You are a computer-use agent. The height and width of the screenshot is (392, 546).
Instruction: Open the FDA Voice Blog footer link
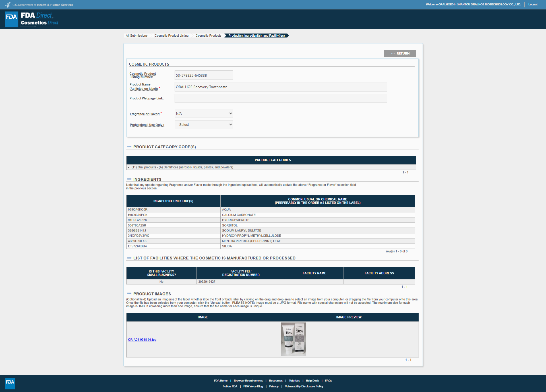(x=253, y=386)
